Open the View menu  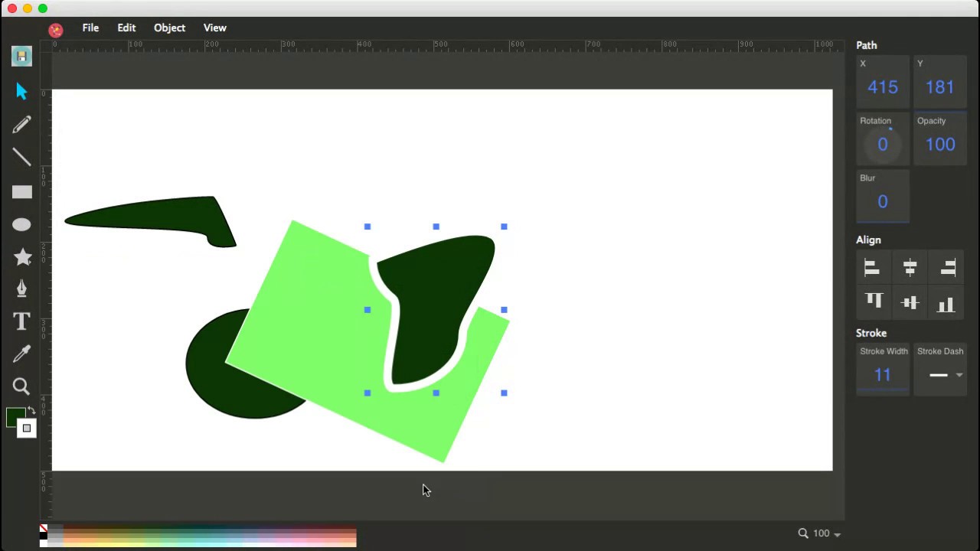coord(214,28)
